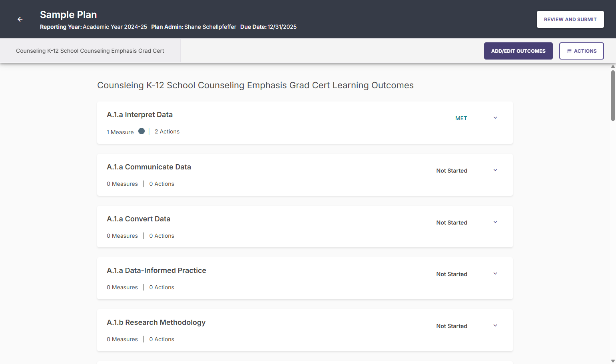Click the Sample Plan title
This screenshot has height=364, width=616.
(x=68, y=15)
